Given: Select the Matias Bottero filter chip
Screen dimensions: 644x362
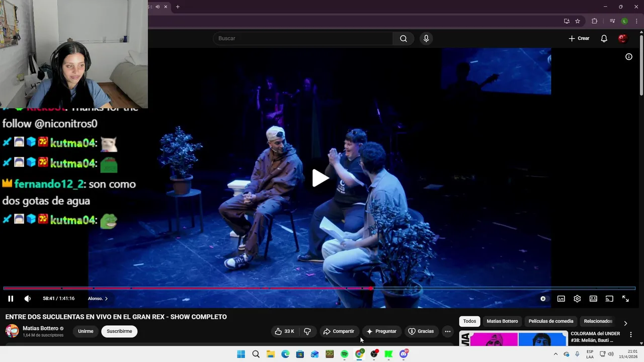Looking at the screenshot, I should (502, 321).
